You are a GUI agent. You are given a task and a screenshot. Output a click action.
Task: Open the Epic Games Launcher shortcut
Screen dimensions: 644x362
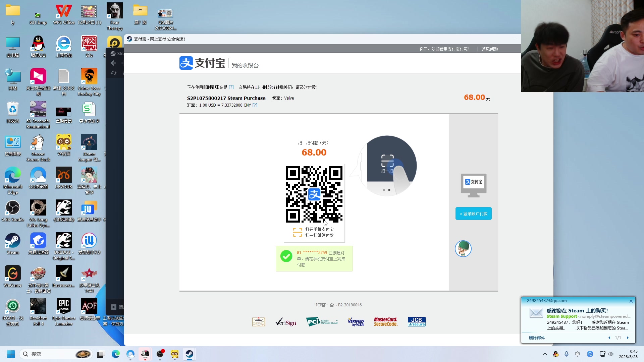click(64, 312)
